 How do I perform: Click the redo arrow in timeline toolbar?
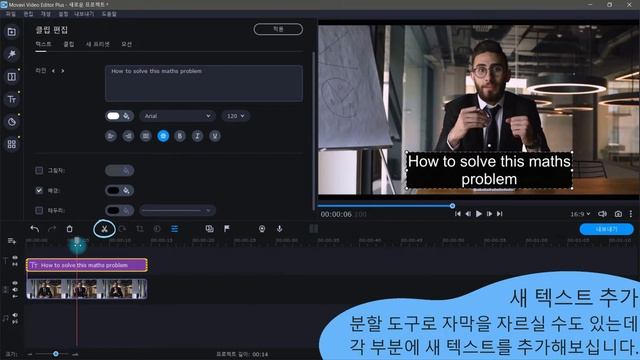(52, 229)
